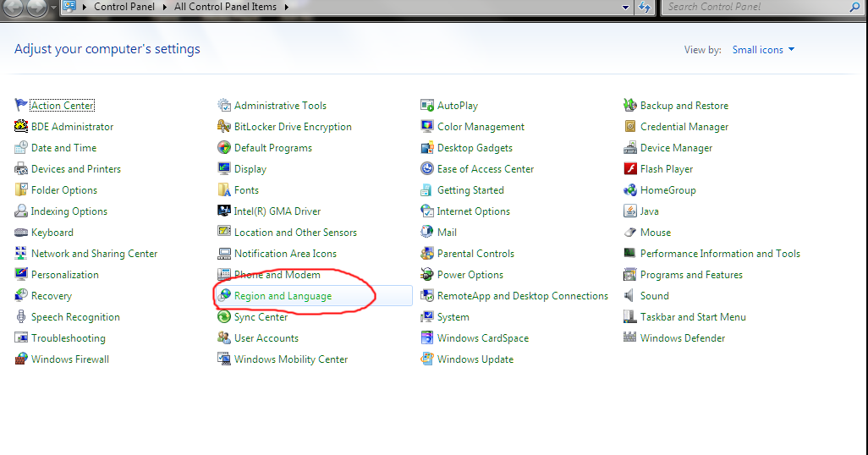The height and width of the screenshot is (455, 868).
Task: Click the Region and Language globe icon
Action: (224, 296)
